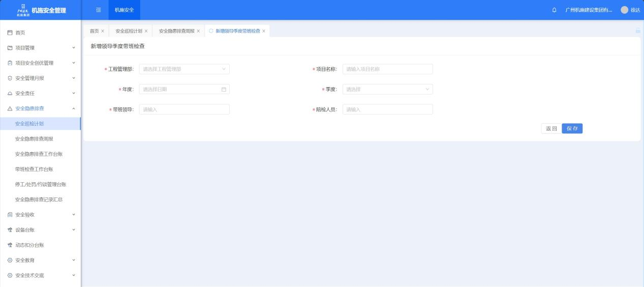This screenshot has width=644, height=287.
Task: Close the 安全巡检计划 tab
Action: (x=146, y=31)
